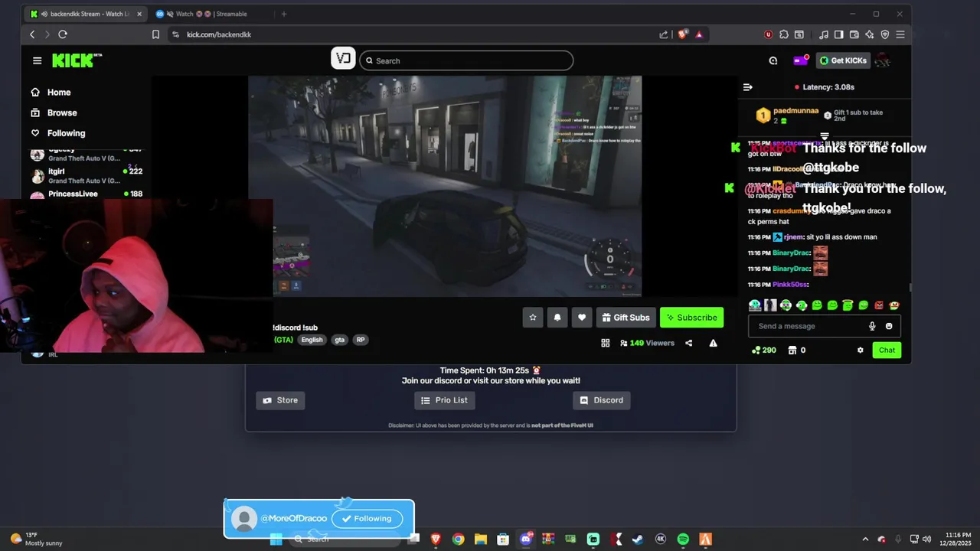This screenshot has height=551, width=980.
Task: Click the channel points 290 counter
Action: 764,350
